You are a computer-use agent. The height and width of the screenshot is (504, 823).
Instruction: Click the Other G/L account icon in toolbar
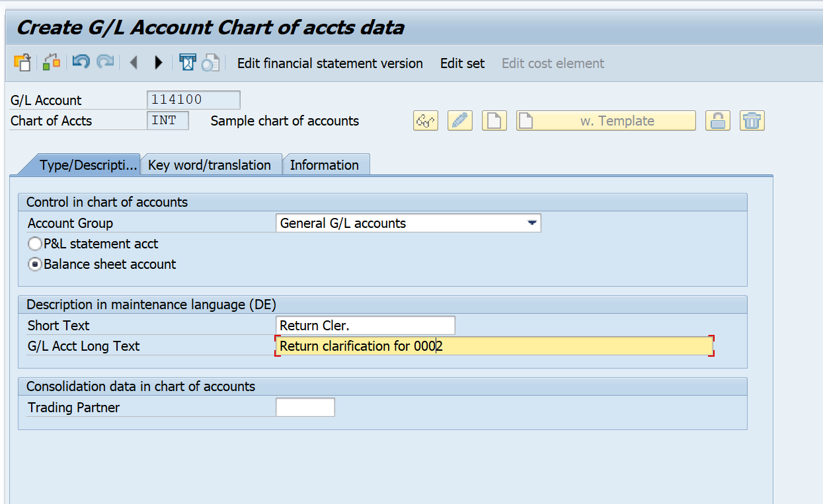click(22, 63)
